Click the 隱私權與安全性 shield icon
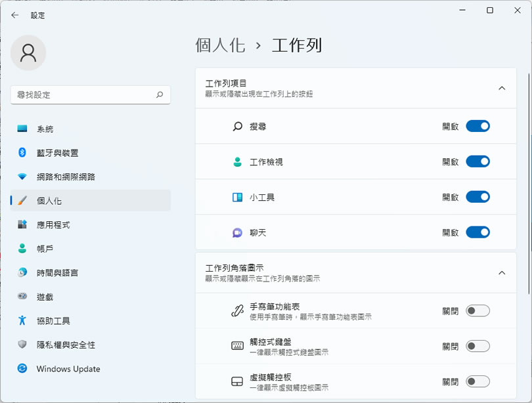Screen dimensions: 532x403 (22, 345)
